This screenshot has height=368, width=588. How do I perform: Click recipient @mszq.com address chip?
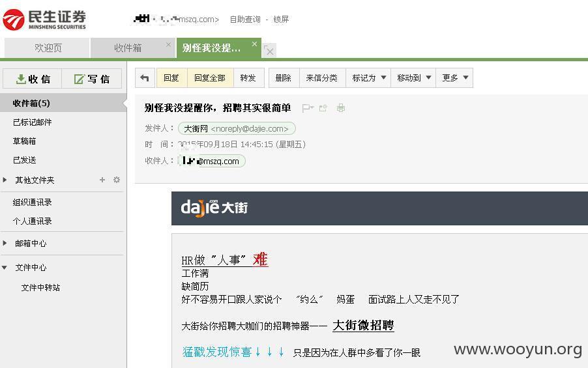coord(212,161)
